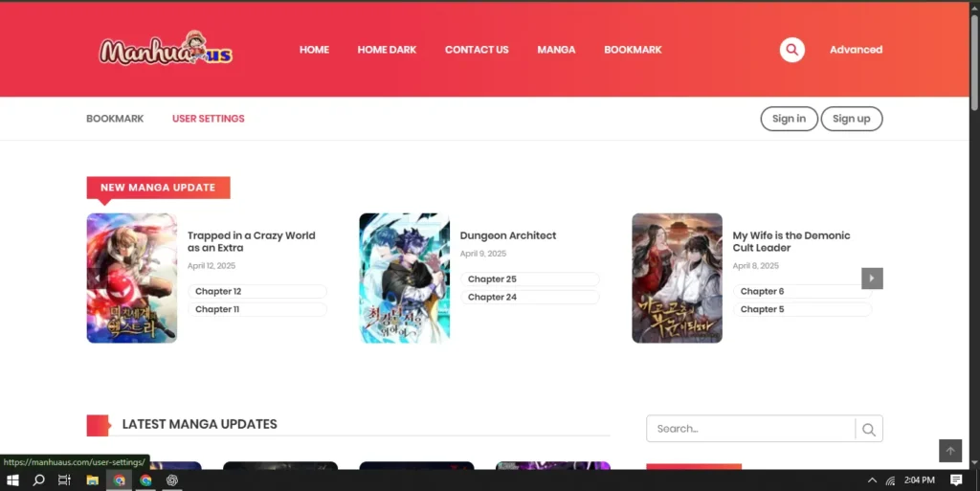980x491 pixels.
Task: Expand the hidden system tray icons
Action: coord(872,480)
